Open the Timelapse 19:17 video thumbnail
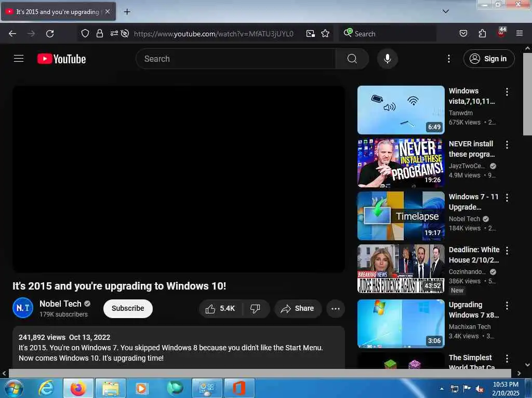This screenshot has width=532, height=398. coord(401,216)
